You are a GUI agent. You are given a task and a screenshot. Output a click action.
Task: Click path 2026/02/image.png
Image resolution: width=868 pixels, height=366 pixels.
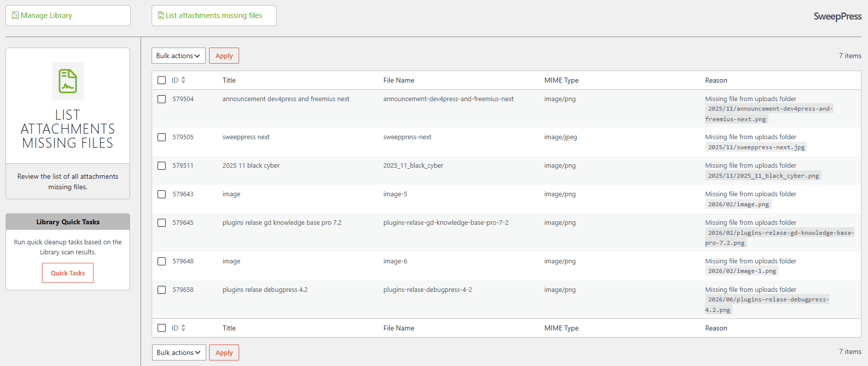[x=738, y=204]
